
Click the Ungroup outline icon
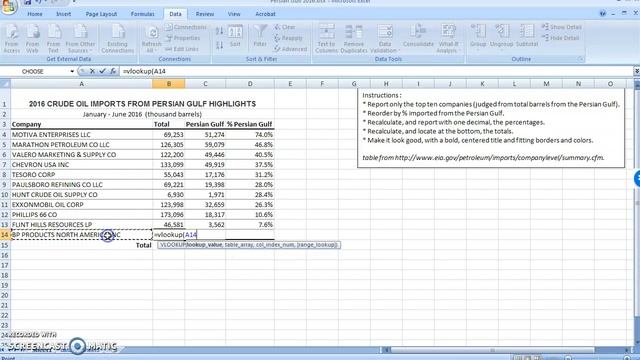click(501, 37)
